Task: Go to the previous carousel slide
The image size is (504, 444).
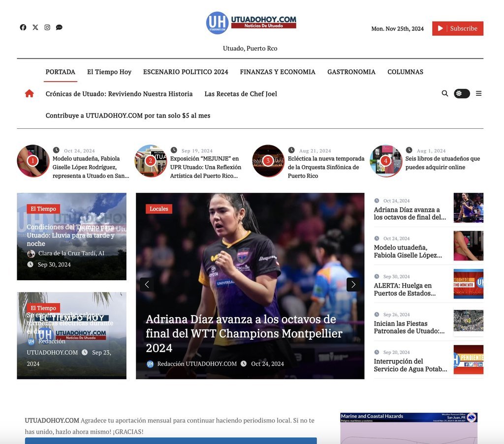Action: [x=146, y=285]
